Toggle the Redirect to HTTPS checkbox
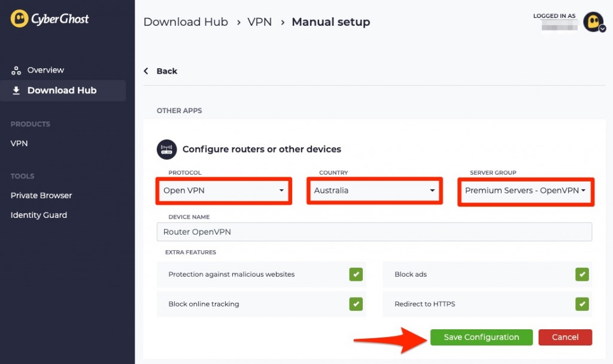 click(582, 304)
